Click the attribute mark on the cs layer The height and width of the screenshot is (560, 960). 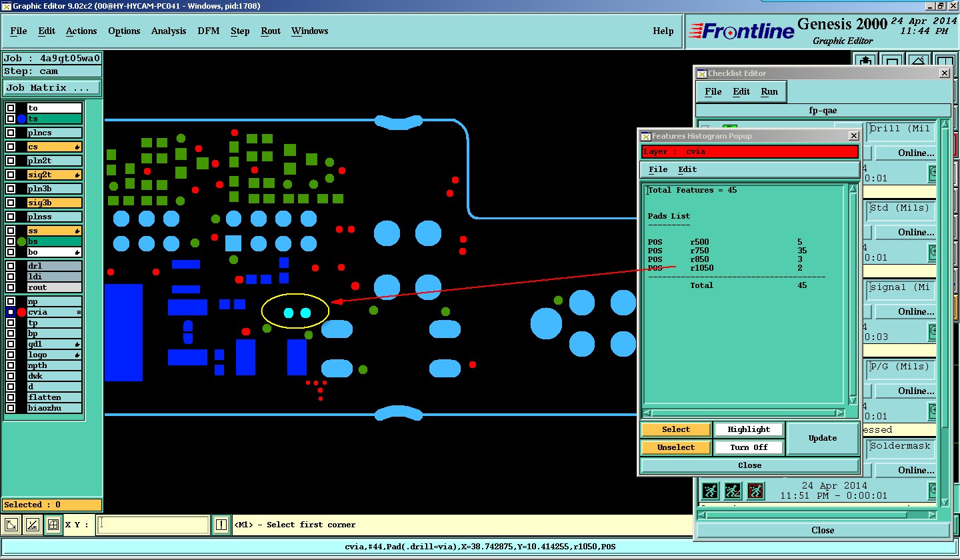78,147
